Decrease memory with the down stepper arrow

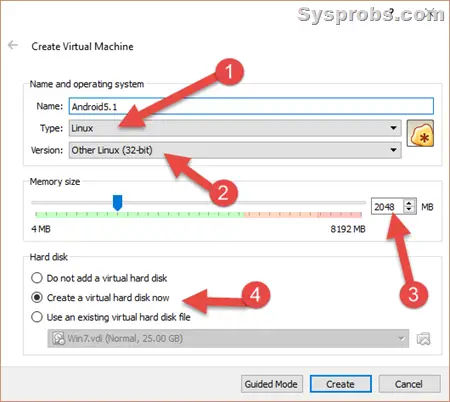click(409, 210)
